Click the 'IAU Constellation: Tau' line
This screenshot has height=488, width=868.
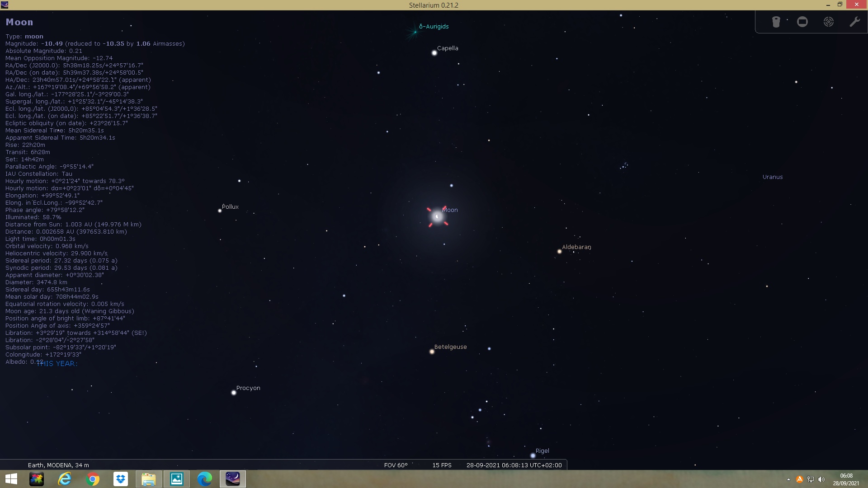tap(39, 174)
